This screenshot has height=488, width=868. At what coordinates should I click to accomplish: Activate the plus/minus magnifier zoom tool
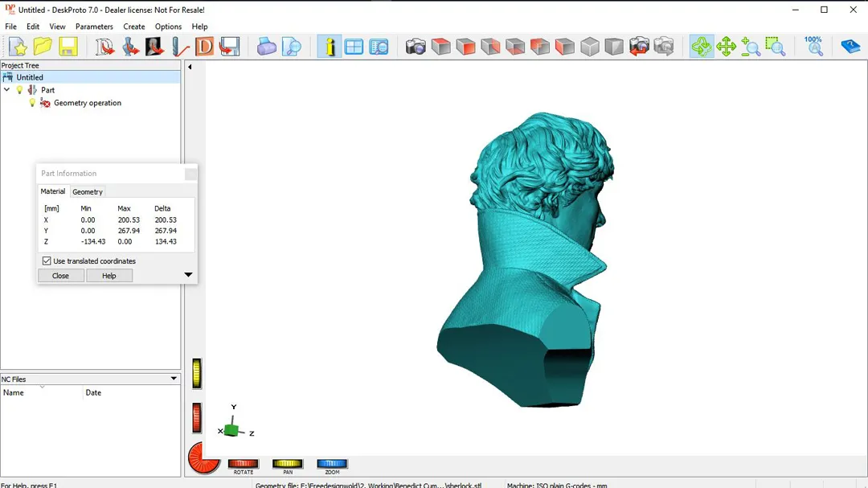coord(751,47)
